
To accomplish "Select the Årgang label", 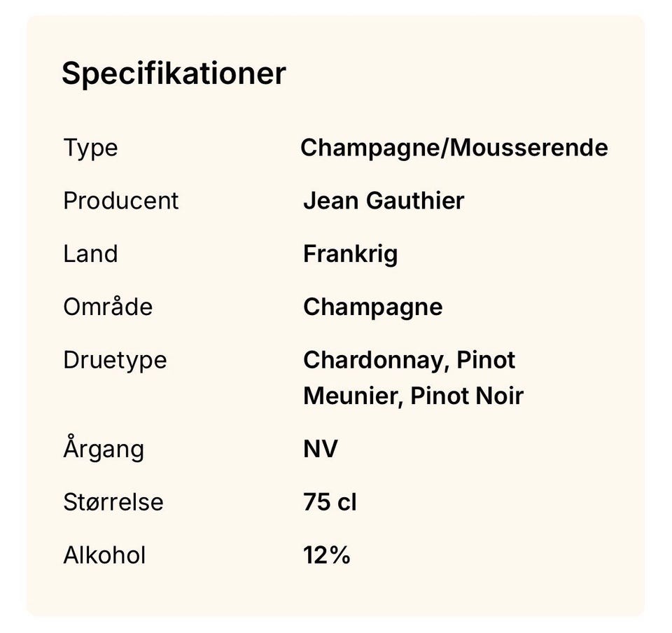I will pyautogui.click(x=104, y=447).
